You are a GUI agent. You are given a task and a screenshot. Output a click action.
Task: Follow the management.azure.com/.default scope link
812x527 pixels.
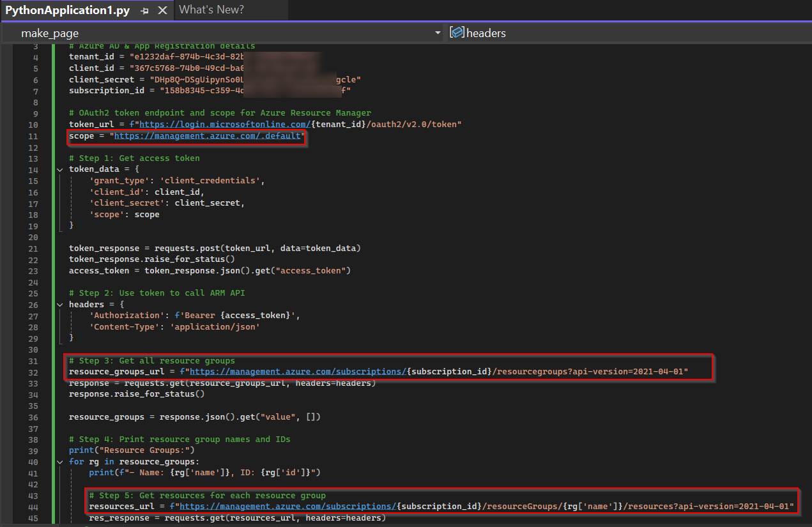[x=208, y=136]
